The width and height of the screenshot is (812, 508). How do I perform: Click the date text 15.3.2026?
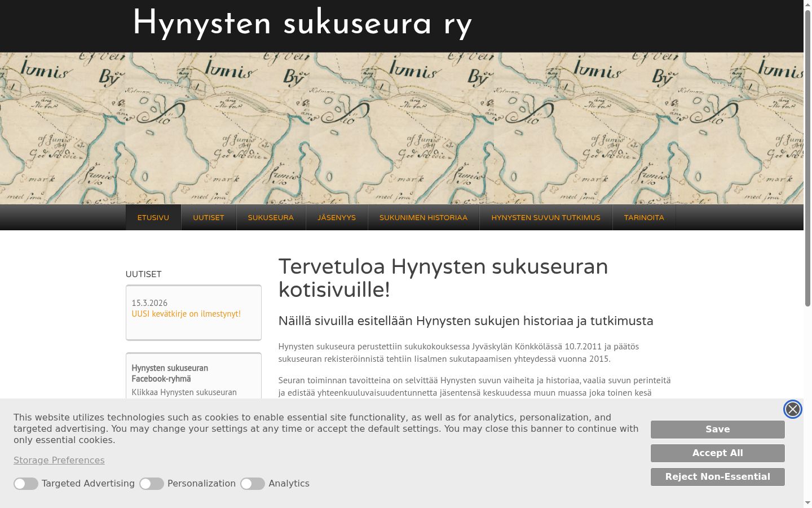(149, 303)
